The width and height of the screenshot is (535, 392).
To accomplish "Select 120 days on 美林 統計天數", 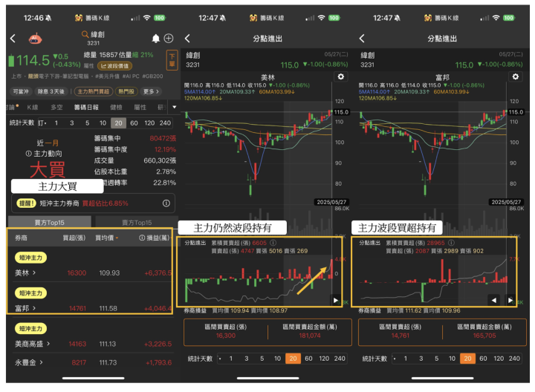I will [324, 359].
